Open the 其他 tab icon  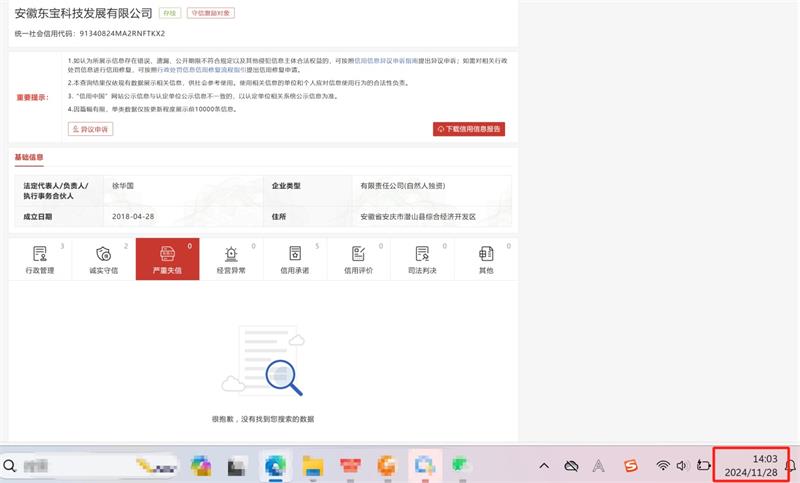point(486,259)
